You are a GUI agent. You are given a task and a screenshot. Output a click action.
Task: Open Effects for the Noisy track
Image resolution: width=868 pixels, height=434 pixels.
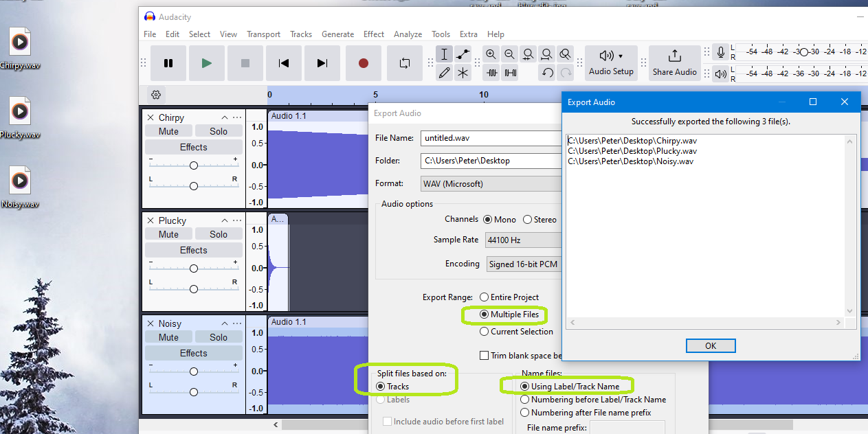point(193,352)
